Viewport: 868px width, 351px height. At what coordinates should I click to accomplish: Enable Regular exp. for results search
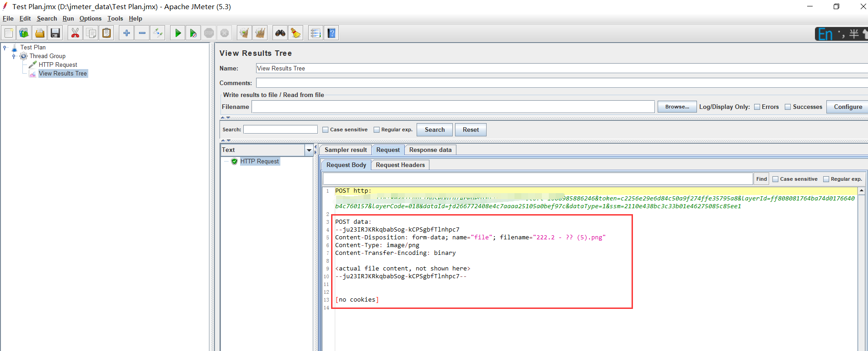[x=377, y=130]
